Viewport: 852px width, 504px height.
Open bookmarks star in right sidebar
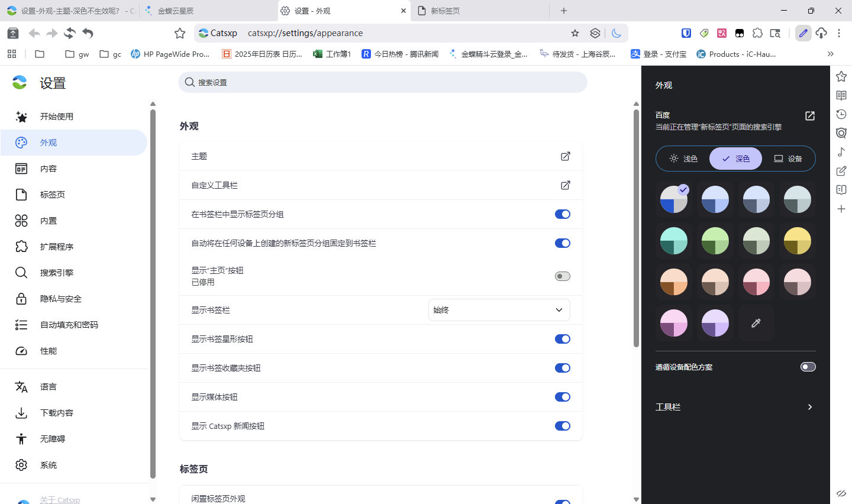pos(841,76)
